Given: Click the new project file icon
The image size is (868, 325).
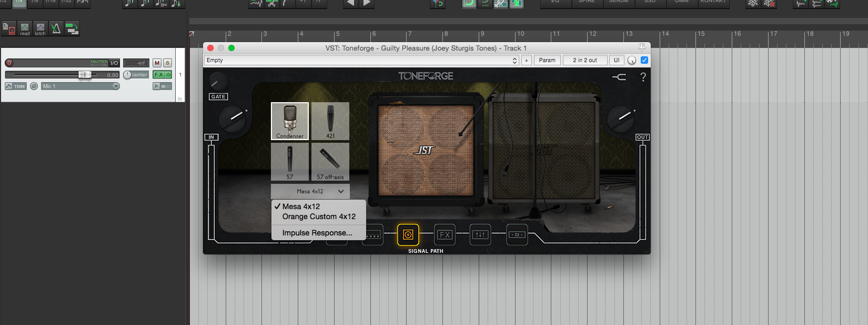Looking at the screenshot, I should point(9,28).
